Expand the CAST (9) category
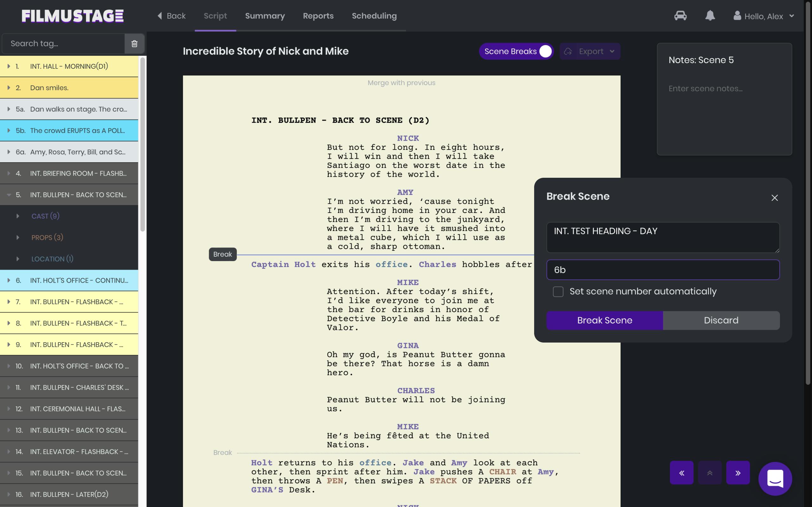The width and height of the screenshot is (812, 507). (x=45, y=216)
